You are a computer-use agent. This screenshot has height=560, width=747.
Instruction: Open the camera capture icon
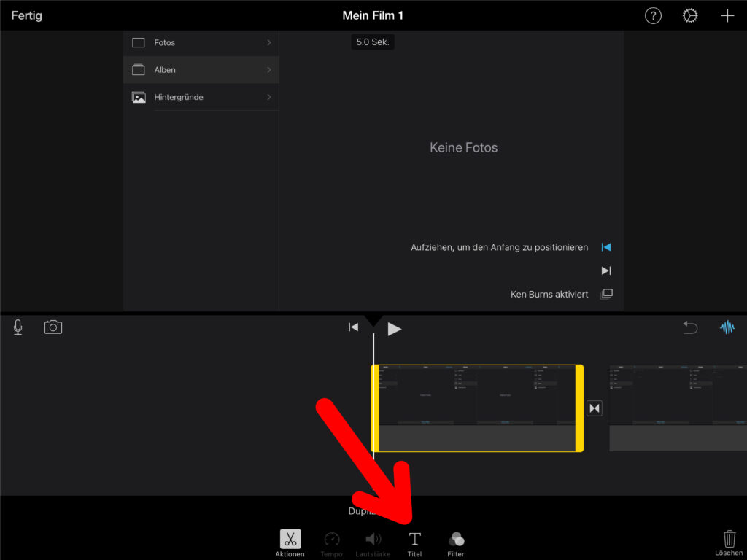(53, 327)
